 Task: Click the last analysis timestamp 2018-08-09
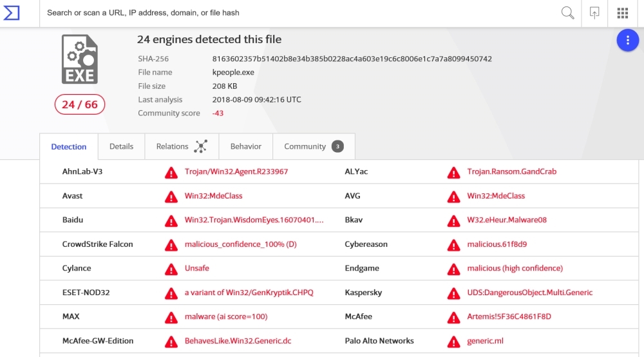pos(257,99)
